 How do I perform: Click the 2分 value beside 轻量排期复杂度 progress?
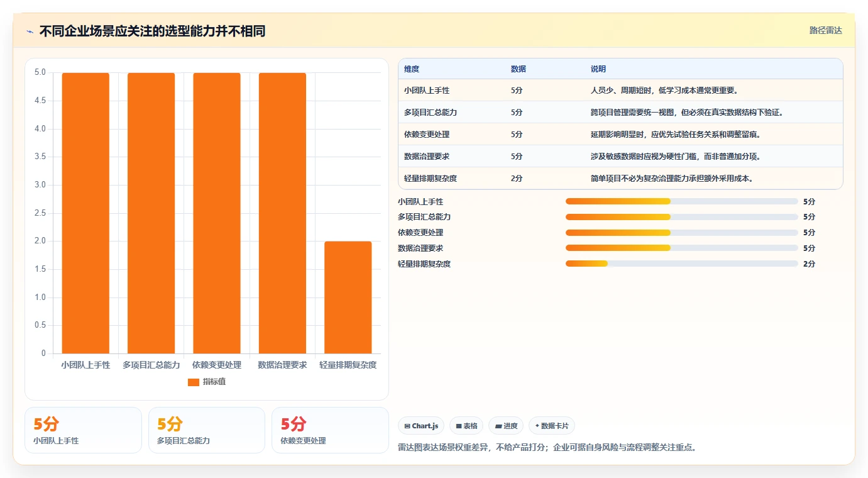[x=809, y=264]
